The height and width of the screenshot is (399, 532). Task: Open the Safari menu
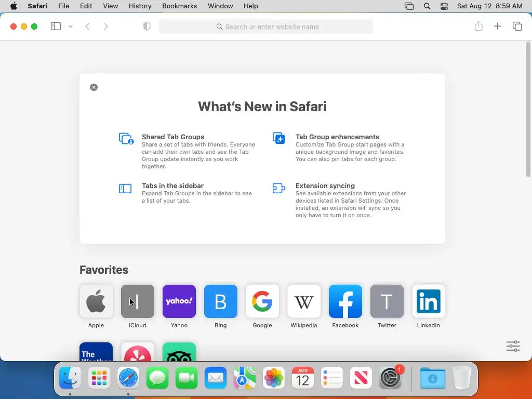click(37, 6)
